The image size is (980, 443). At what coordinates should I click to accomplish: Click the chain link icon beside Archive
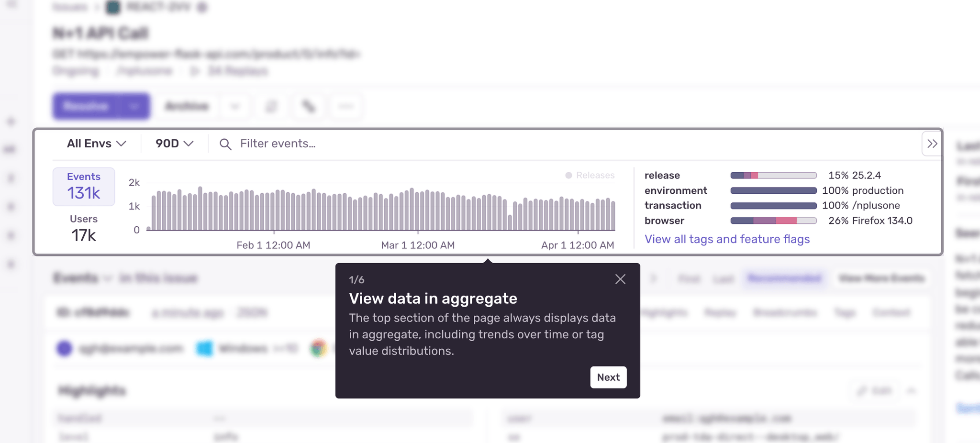point(309,106)
